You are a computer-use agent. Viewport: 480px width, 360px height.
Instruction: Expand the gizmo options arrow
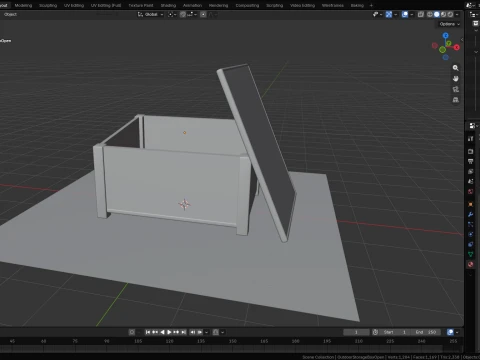tap(396, 14)
